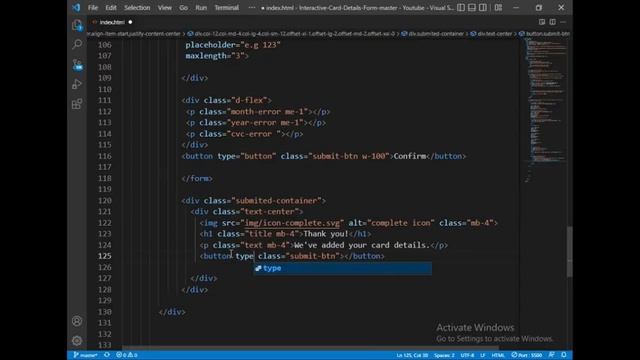Accept the 'type' autocomplete suggestion
The width and height of the screenshot is (640, 360).
click(342, 268)
